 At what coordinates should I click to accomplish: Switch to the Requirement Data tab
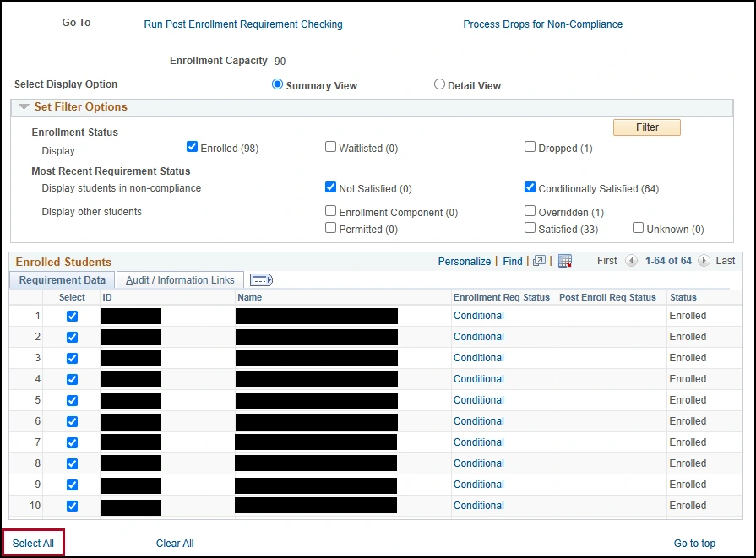(x=62, y=280)
